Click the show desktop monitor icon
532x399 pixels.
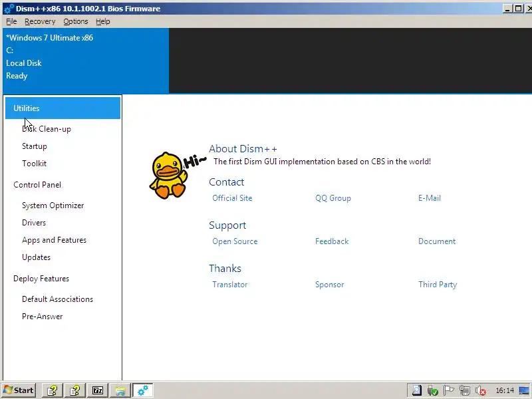click(524, 390)
